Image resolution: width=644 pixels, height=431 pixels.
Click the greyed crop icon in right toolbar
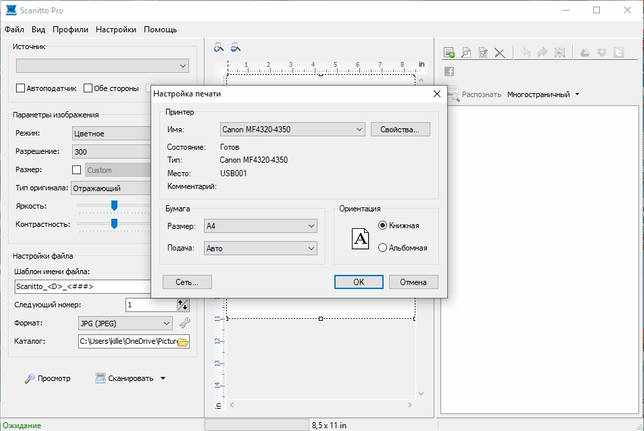pos(559,52)
